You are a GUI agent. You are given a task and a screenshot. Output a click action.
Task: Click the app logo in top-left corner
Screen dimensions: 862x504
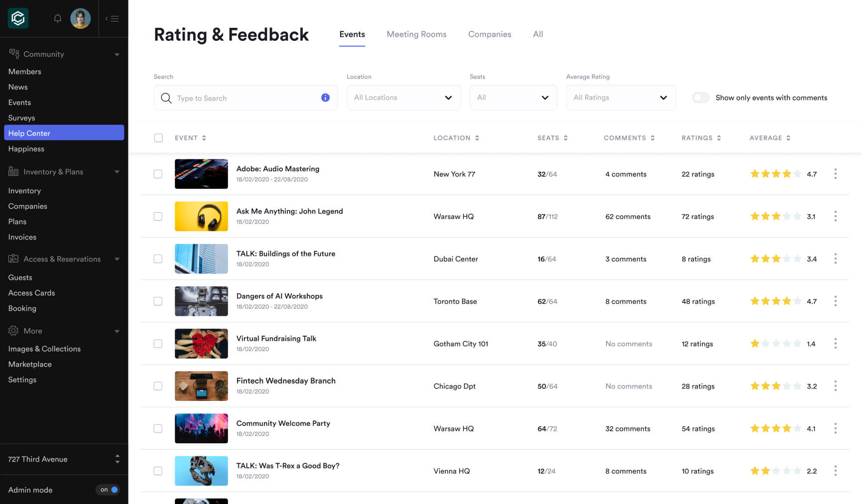pos(18,18)
